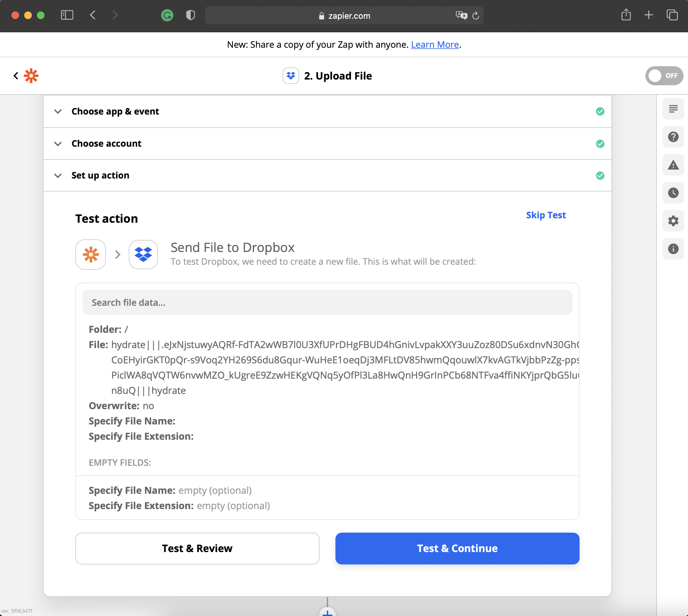Focus the Search file data field
The height and width of the screenshot is (616, 688).
click(327, 302)
